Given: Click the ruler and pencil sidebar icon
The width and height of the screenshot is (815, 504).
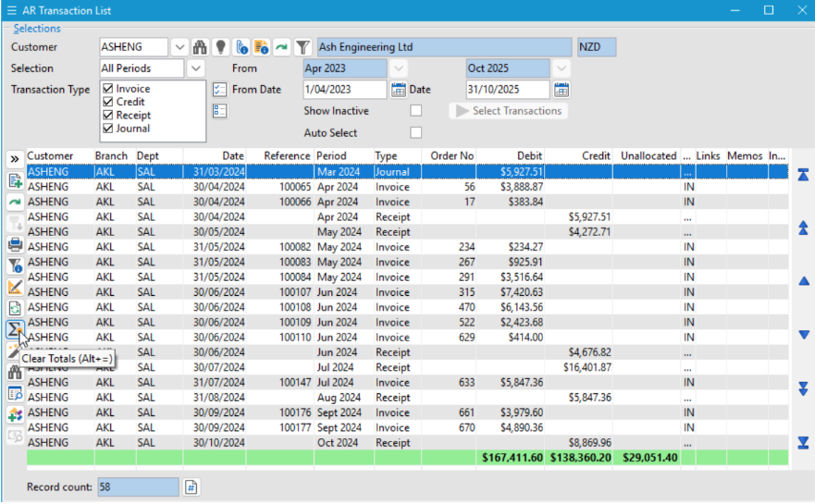Looking at the screenshot, I should pyautogui.click(x=15, y=287).
